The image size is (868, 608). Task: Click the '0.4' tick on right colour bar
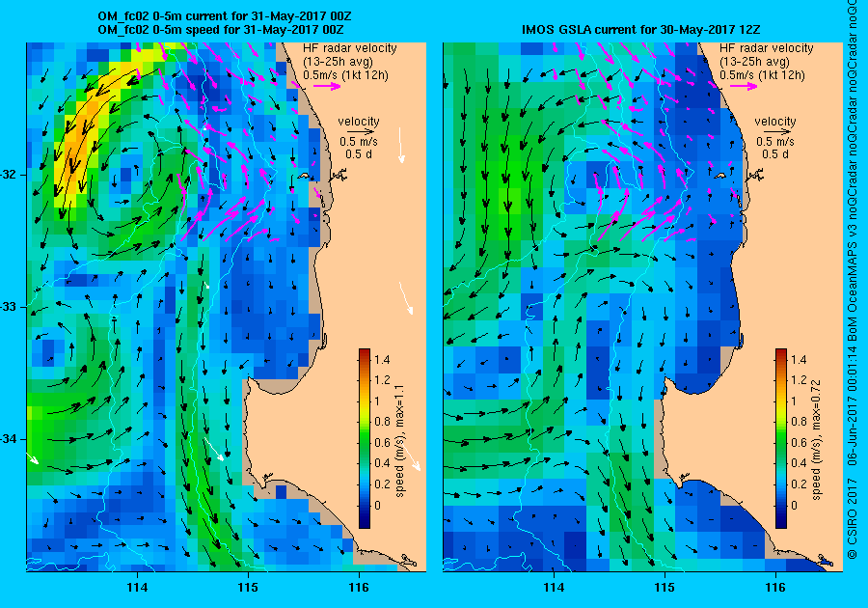(799, 463)
